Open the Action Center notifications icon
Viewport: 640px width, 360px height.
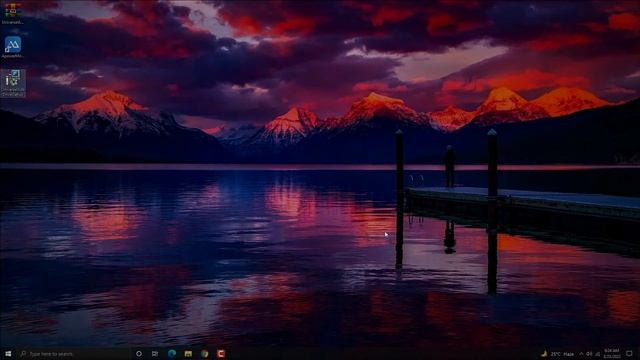coord(629,353)
